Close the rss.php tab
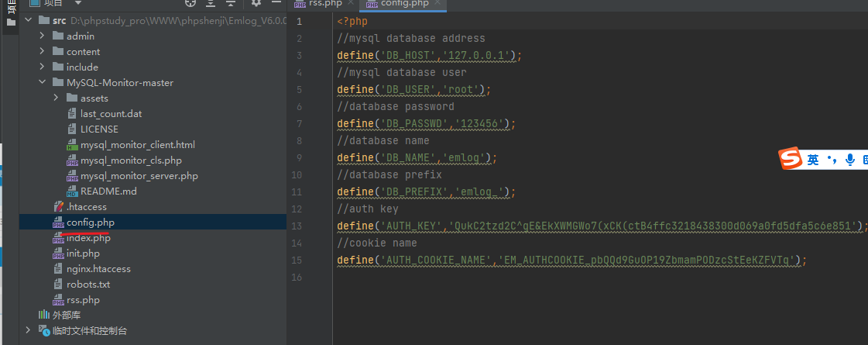This screenshot has width=868, height=345. tap(351, 3)
